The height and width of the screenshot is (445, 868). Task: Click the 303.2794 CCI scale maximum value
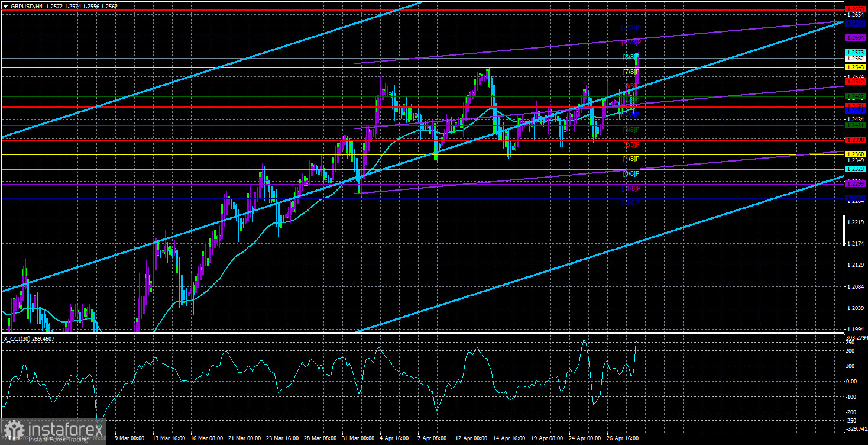click(856, 337)
